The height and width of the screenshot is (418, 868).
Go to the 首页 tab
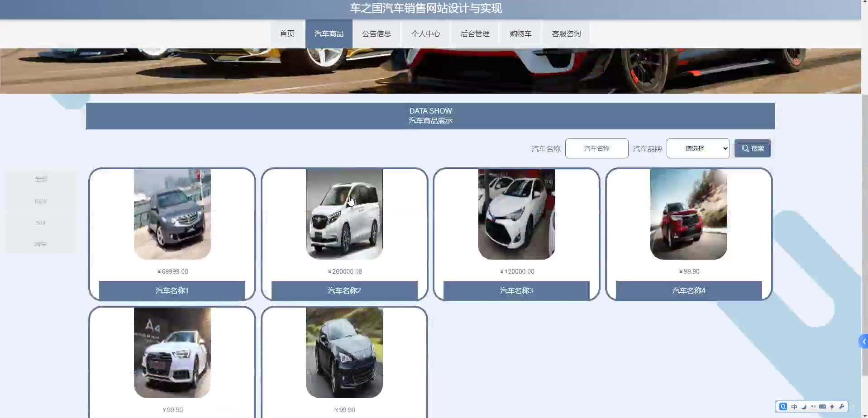click(x=287, y=33)
